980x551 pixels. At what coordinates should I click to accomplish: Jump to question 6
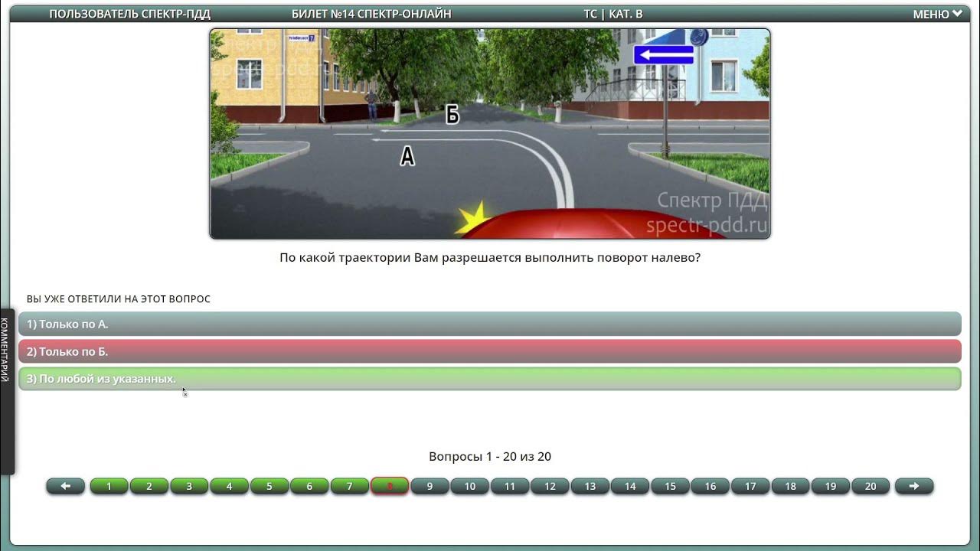tap(309, 486)
